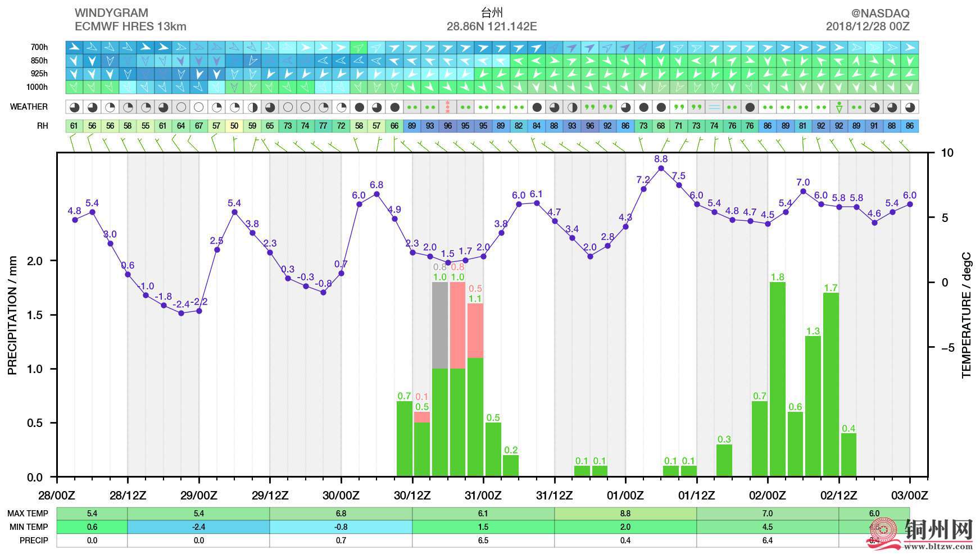Click the green precipitation bar labeled 0.2
980x554 pixels.
pyautogui.click(x=511, y=466)
